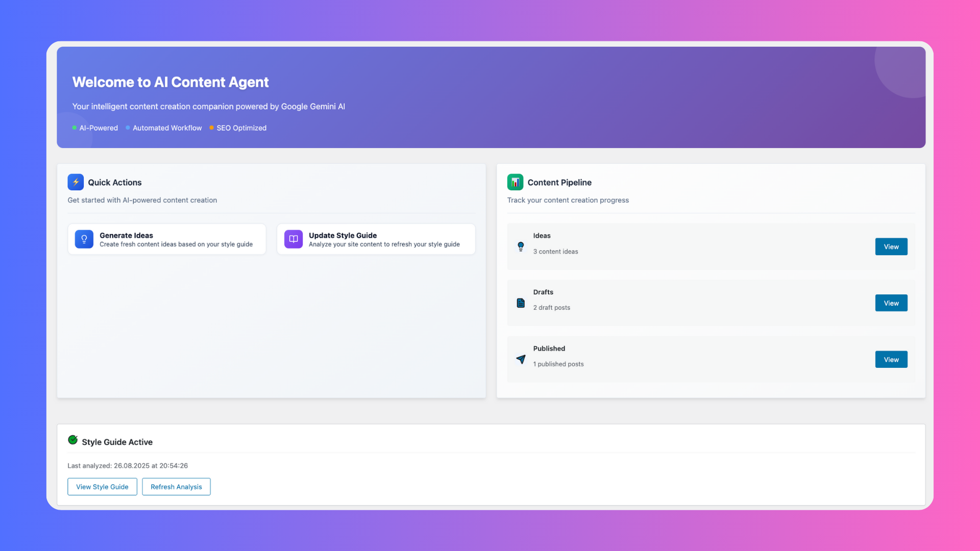Click the lightbulb icon in Ideas row

pos(521,246)
